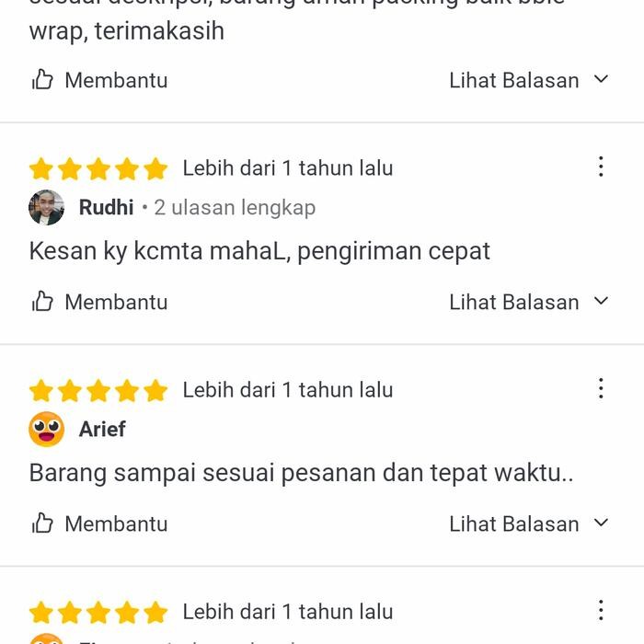644x644 pixels.
Task: Open three-dot menu on bottom review
Action: pos(601,610)
